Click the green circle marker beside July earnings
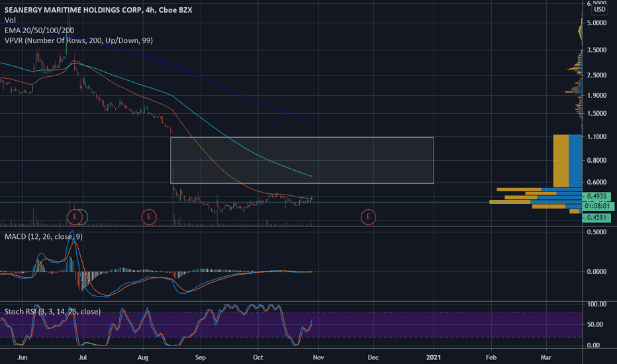The image size is (617, 364). [83, 217]
